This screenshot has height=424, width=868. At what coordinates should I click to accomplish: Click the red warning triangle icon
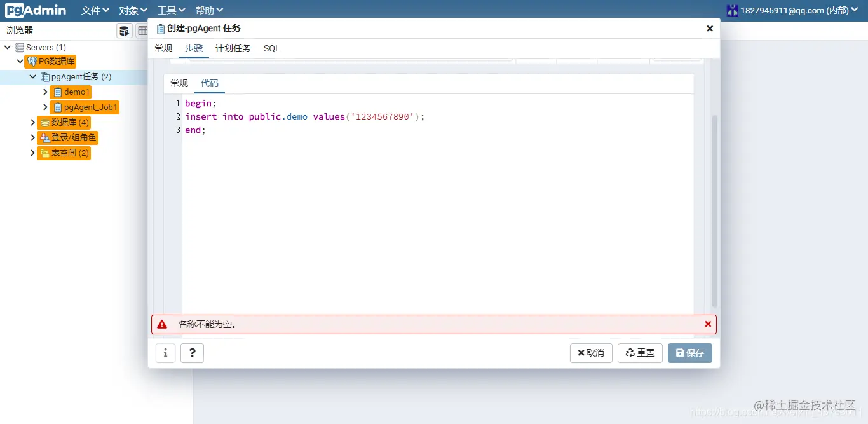point(162,324)
